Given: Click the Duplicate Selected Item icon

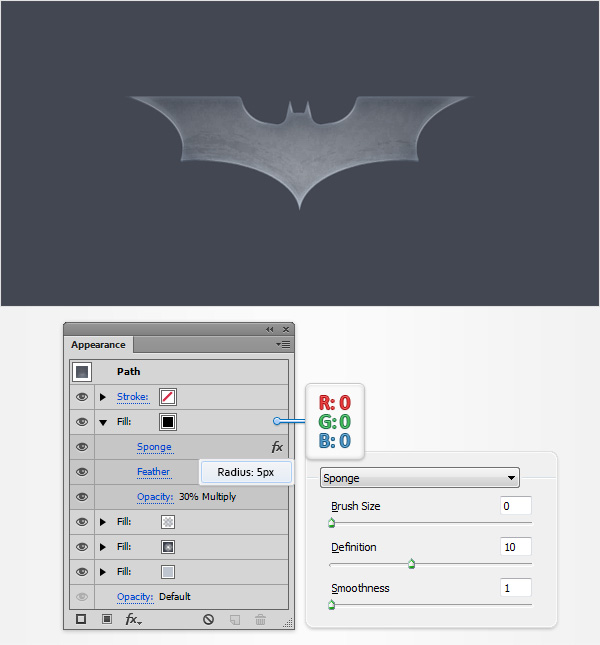Looking at the screenshot, I should [x=235, y=619].
